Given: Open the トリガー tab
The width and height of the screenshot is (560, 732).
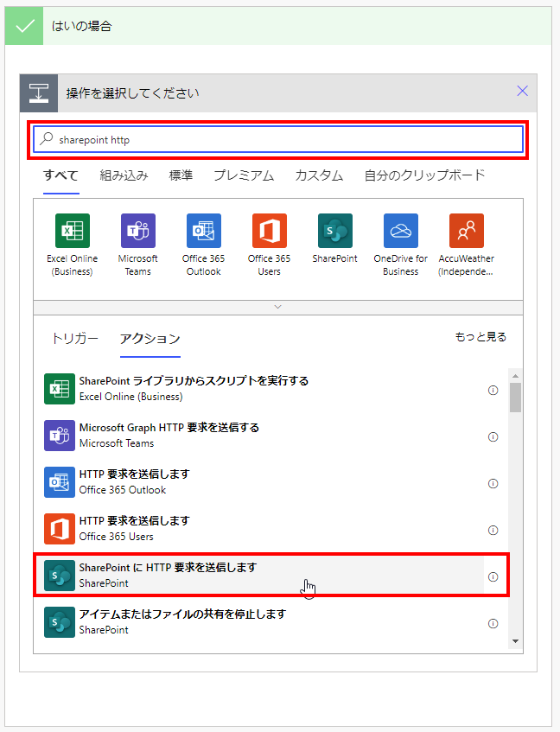Looking at the screenshot, I should pyautogui.click(x=75, y=339).
